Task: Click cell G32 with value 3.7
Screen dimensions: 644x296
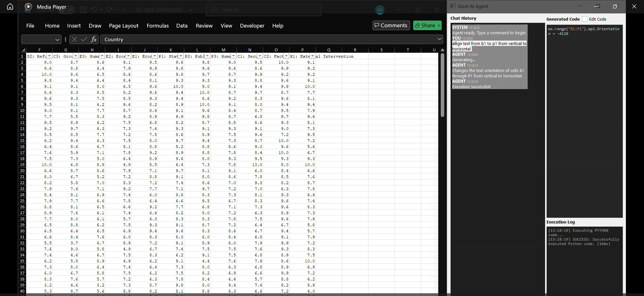Action: tap(66, 243)
